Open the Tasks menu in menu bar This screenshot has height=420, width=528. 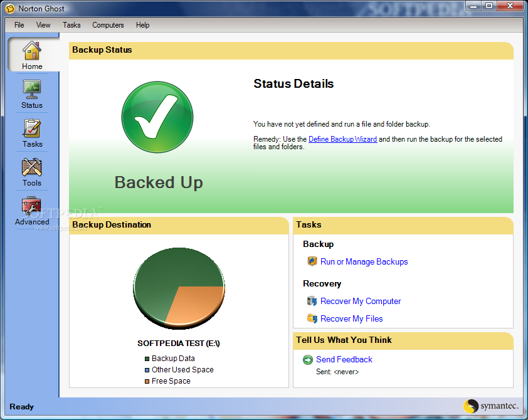click(71, 25)
